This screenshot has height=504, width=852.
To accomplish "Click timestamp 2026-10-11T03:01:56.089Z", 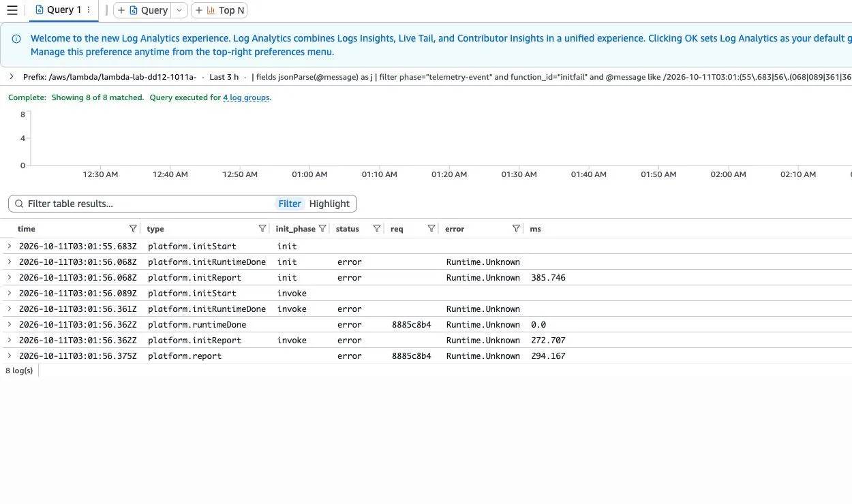I will pos(78,294).
